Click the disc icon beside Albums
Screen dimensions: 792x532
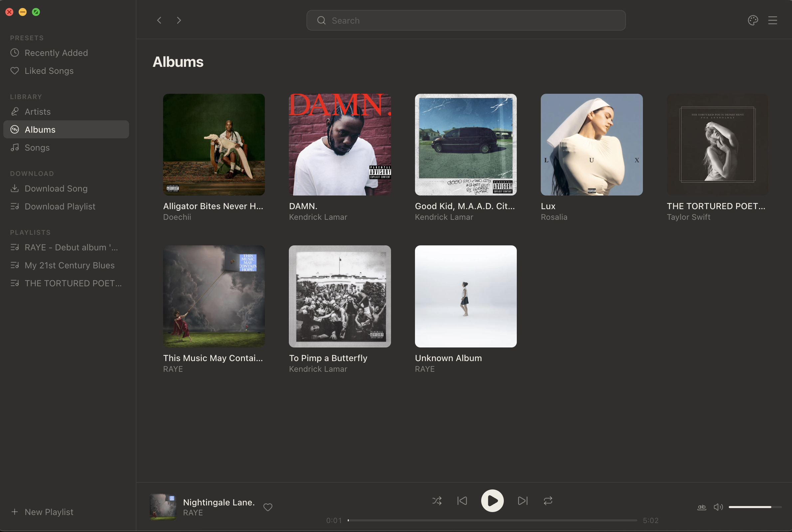pyautogui.click(x=15, y=129)
